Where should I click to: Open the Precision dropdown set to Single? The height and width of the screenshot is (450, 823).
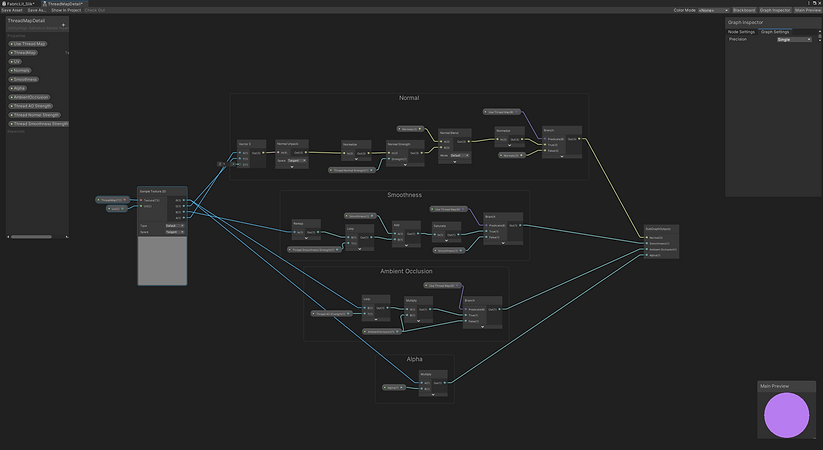click(x=794, y=39)
